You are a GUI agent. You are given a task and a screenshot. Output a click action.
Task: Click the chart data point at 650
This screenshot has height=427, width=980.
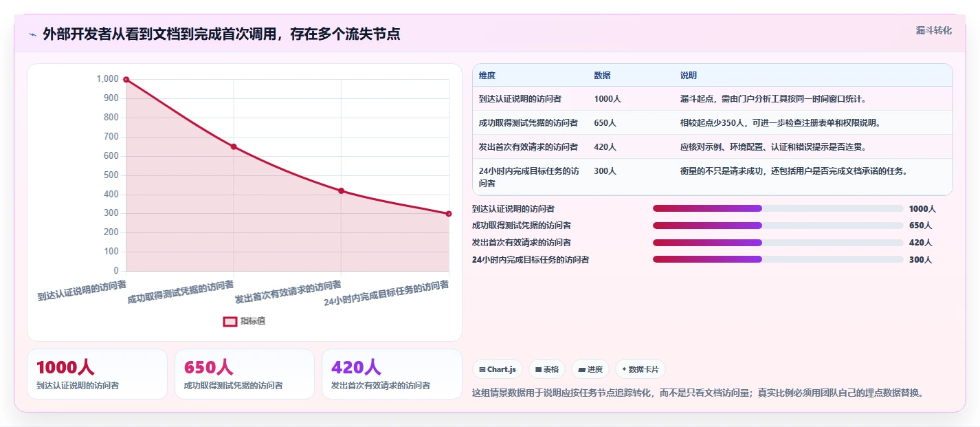point(234,146)
